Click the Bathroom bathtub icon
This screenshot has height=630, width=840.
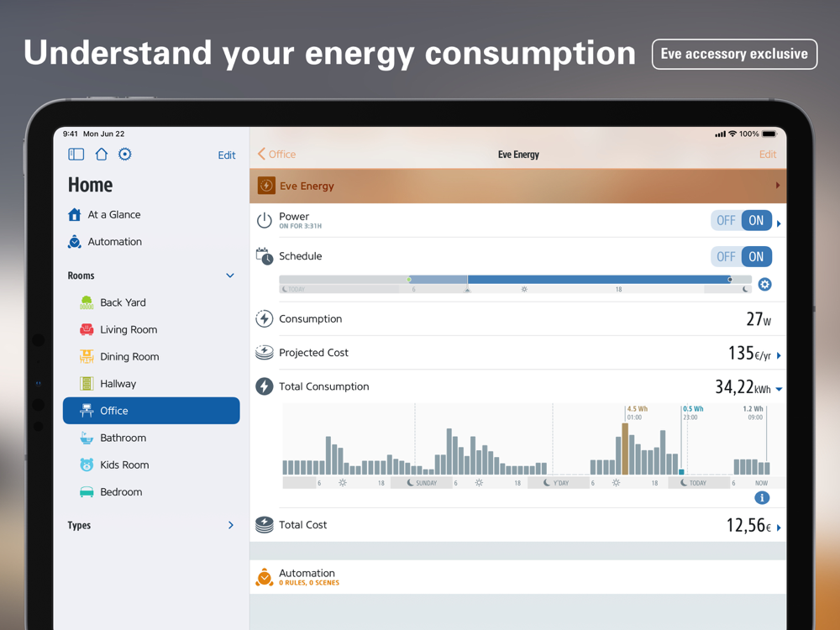pos(87,438)
